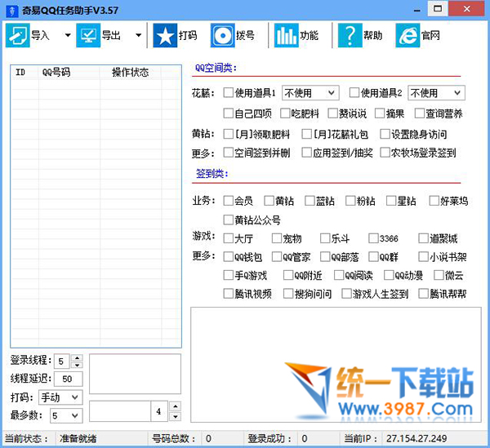
Task: Tick the 宠物 checkbox
Action: pyautogui.click(x=277, y=238)
